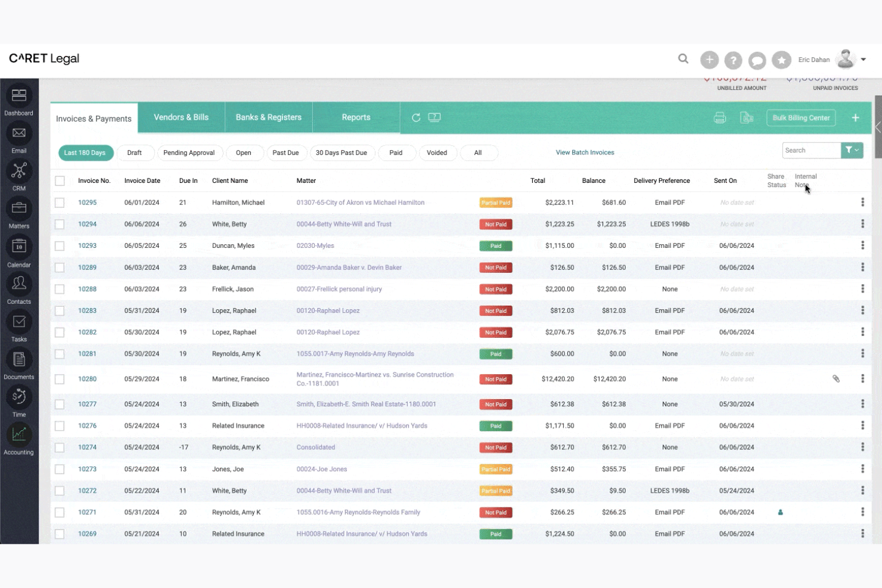Open Time tracking in the sidebar
This screenshot has width=882, height=588.
click(19, 397)
